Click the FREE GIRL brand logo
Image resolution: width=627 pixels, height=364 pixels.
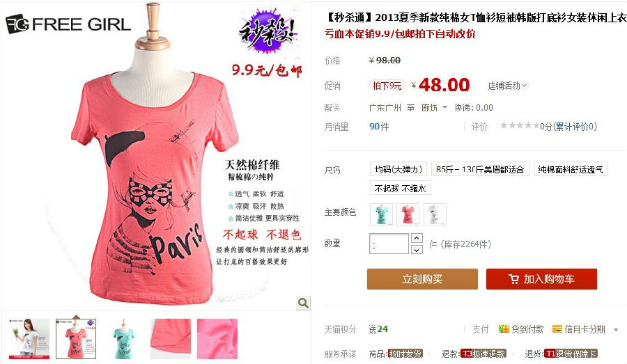68,24
